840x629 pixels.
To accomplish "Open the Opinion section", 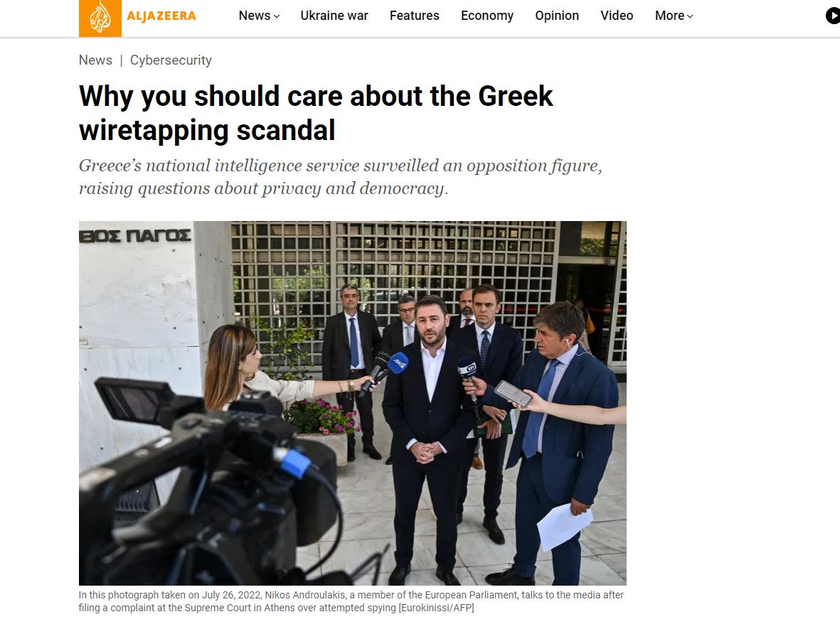I will (x=557, y=16).
